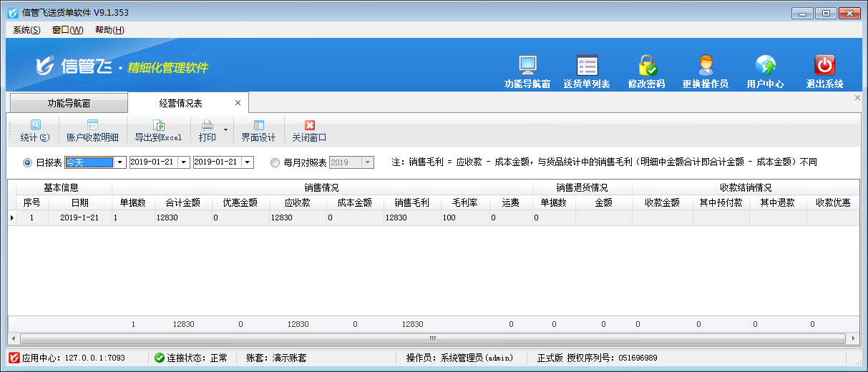Click the horizontal scrollbar under the table
The width and height of the screenshot is (868, 372).
(432, 338)
